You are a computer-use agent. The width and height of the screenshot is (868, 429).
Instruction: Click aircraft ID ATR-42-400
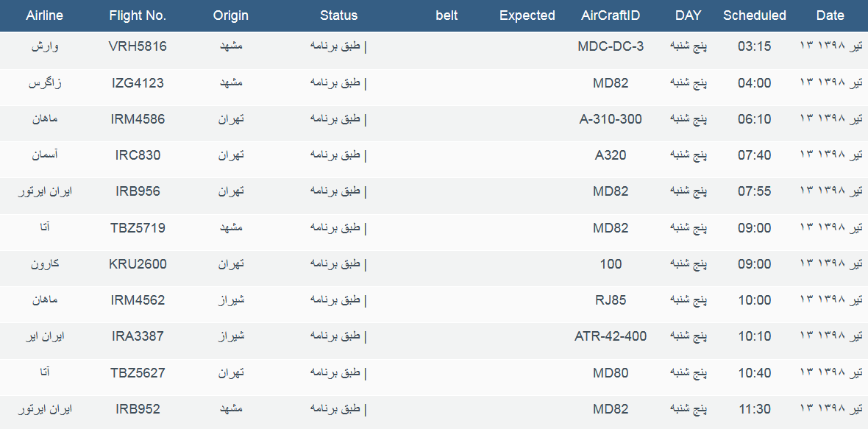611,336
